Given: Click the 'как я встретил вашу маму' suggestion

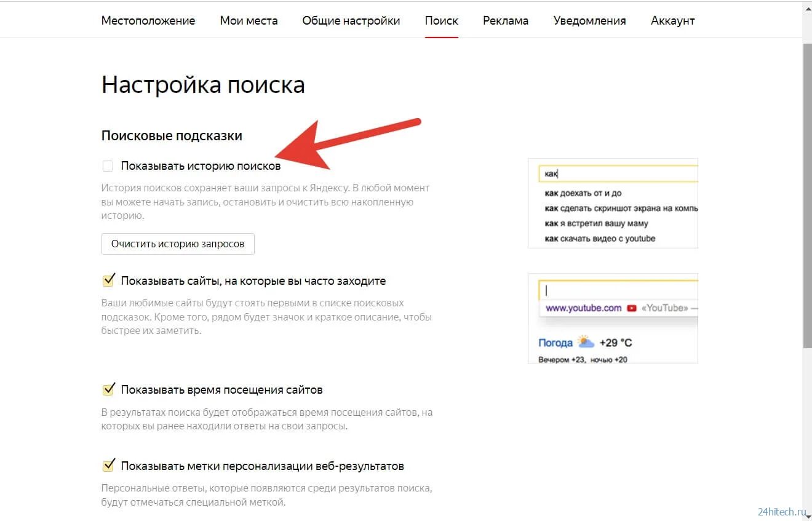Looking at the screenshot, I should click(596, 223).
